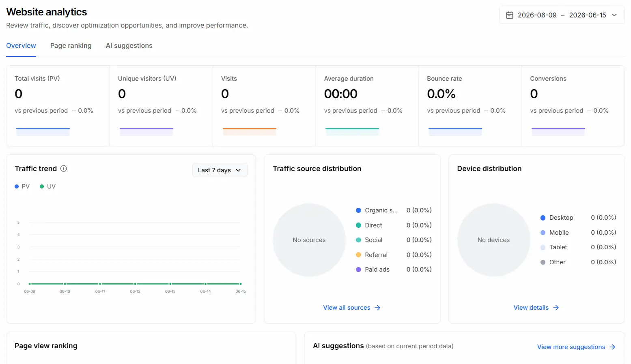The height and width of the screenshot is (364, 631).
Task: Click the Device distribution heading
Action: [x=489, y=169]
